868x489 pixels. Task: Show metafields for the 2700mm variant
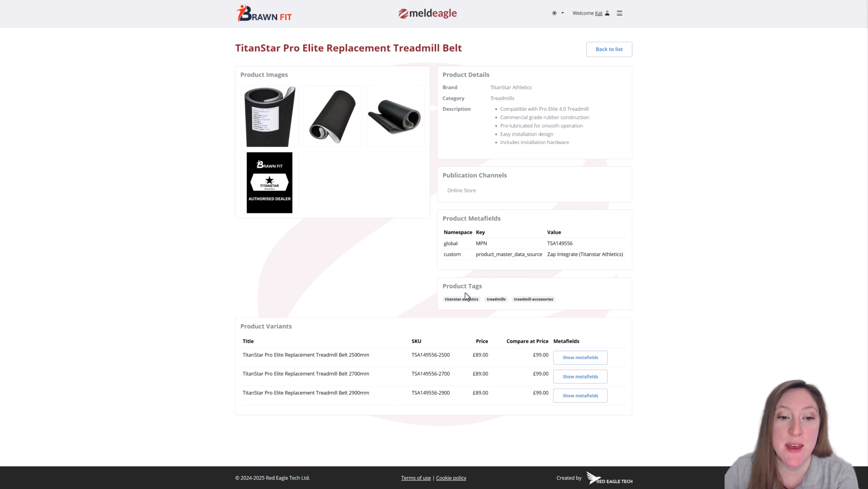pos(580,376)
